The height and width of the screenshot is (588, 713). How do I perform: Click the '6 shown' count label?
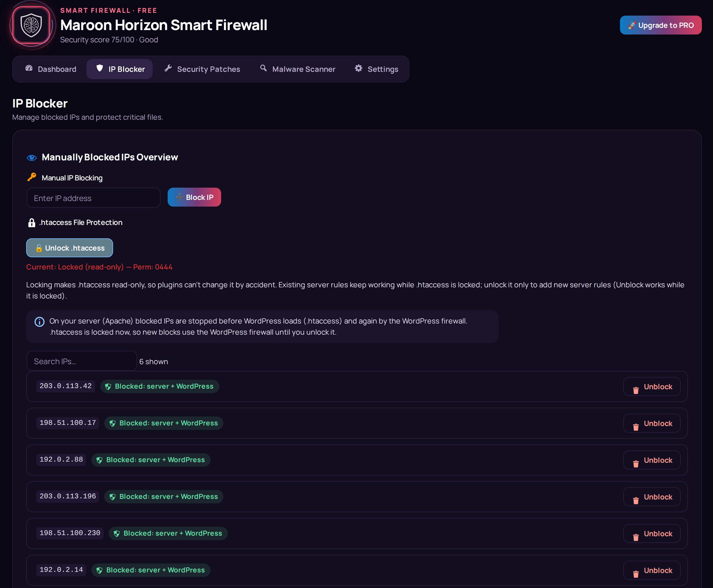click(x=153, y=362)
